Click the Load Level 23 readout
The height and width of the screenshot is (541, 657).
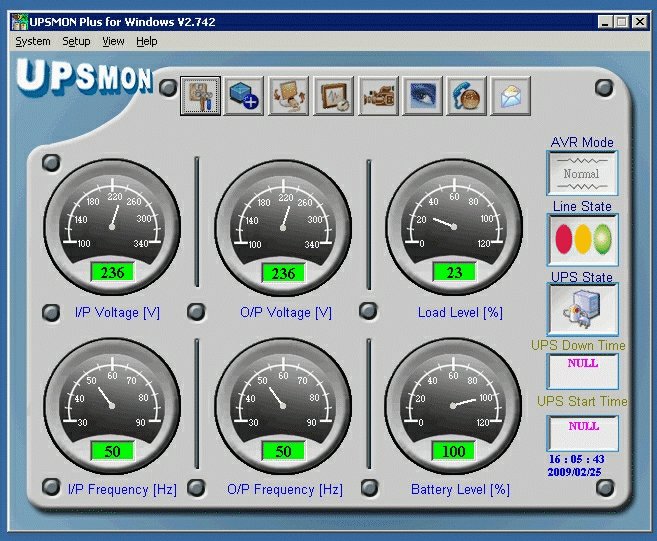tap(454, 273)
